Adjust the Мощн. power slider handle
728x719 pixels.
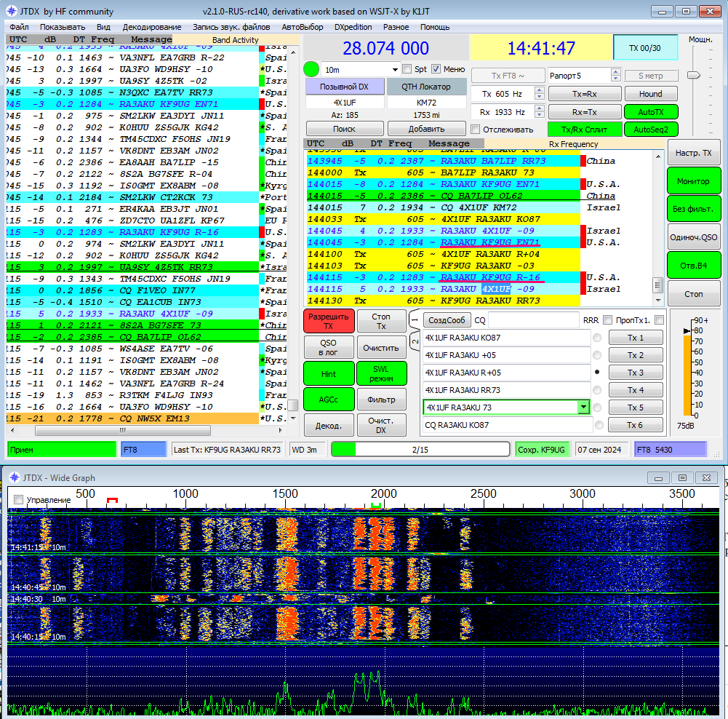coord(694,75)
